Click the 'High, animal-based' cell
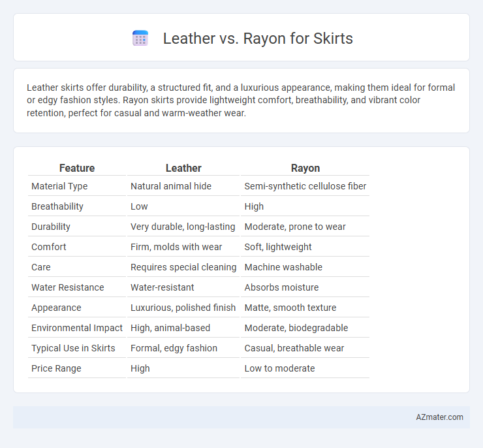Viewport: 483px width, 448px height. click(170, 328)
